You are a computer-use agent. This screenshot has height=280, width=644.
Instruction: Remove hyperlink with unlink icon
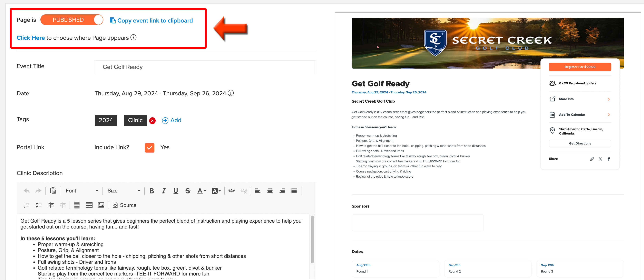pyautogui.click(x=243, y=191)
